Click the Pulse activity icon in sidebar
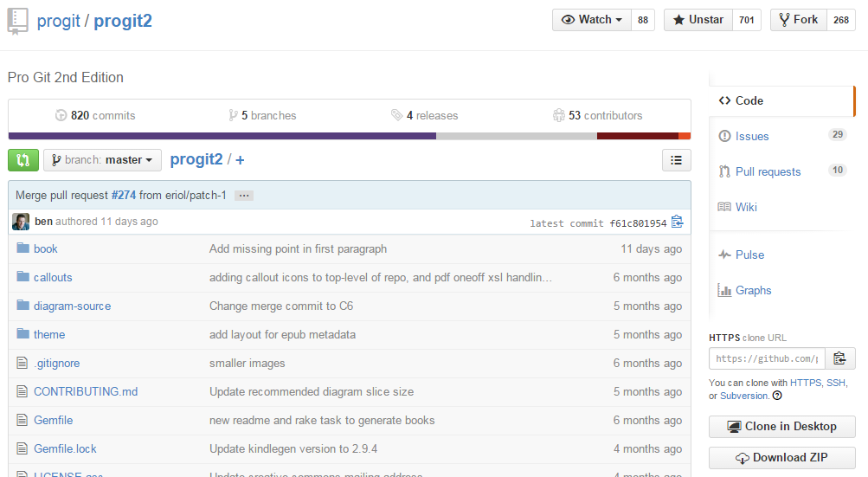The height and width of the screenshot is (477, 868). click(724, 255)
